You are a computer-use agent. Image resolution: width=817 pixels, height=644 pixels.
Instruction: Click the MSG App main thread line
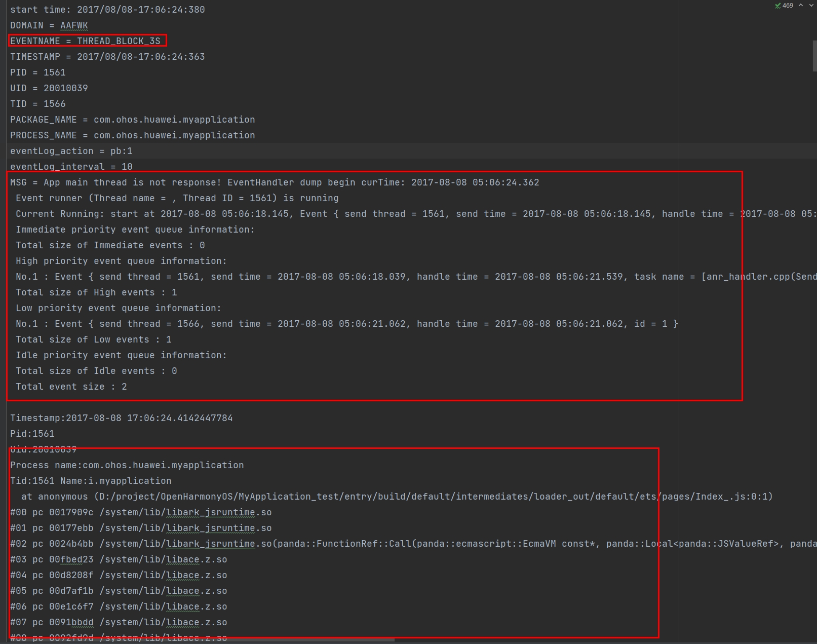click(x=274, y=182)
